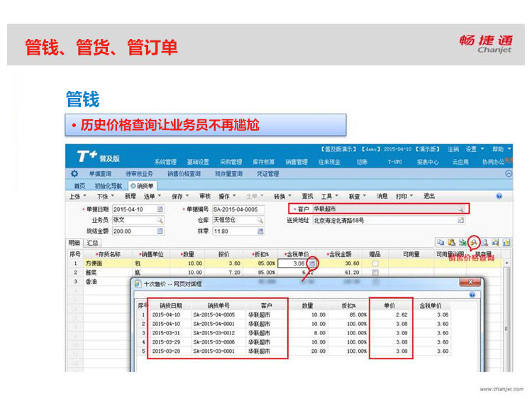
Task: Open the 现存量查询 shortcut
Action: (228, 173)
